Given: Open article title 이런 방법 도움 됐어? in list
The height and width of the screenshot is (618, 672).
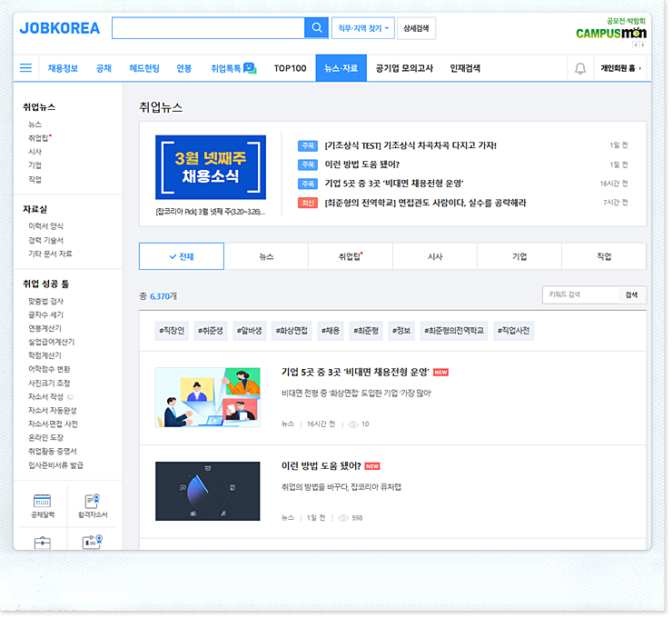Looking at the screenshot, I should (321, 466).
